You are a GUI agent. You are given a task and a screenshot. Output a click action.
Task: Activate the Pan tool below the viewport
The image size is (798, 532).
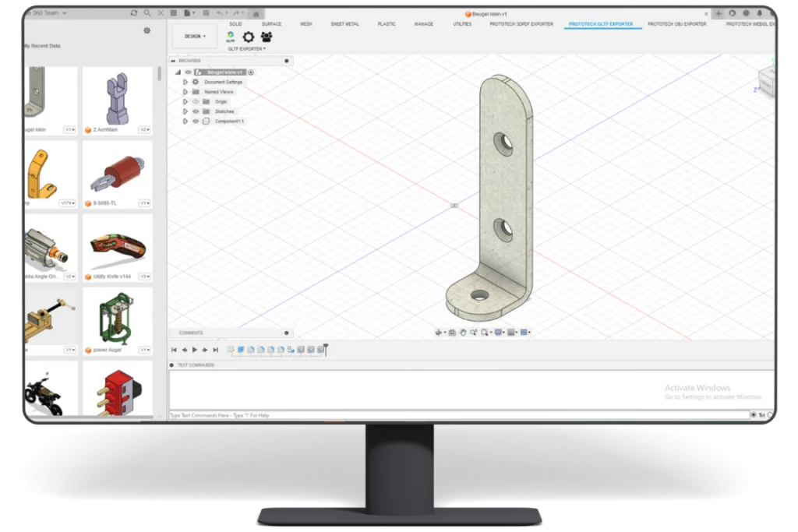pyautogui.click(x=464, y=333)
